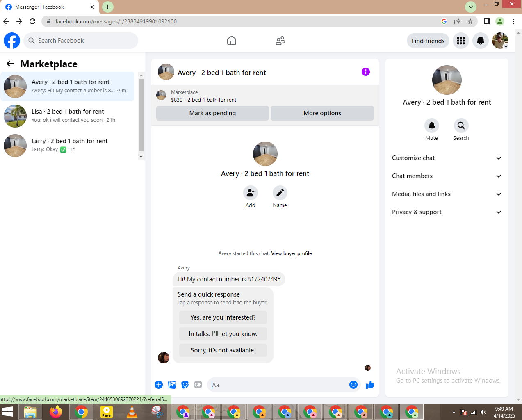Choose a sticker in composer
Screen dimensions: 522x420
[x=185, y=385]
